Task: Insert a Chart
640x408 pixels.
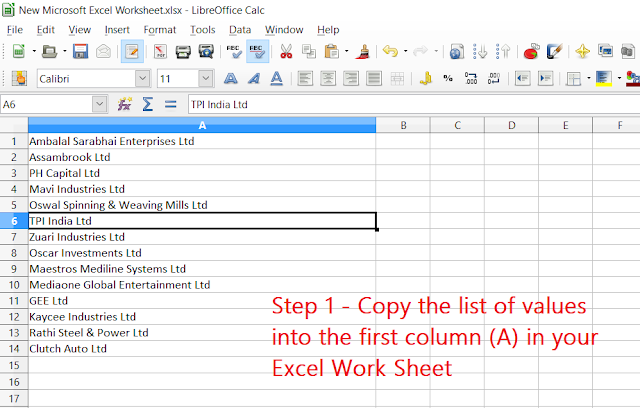Action: click(531, 52)
